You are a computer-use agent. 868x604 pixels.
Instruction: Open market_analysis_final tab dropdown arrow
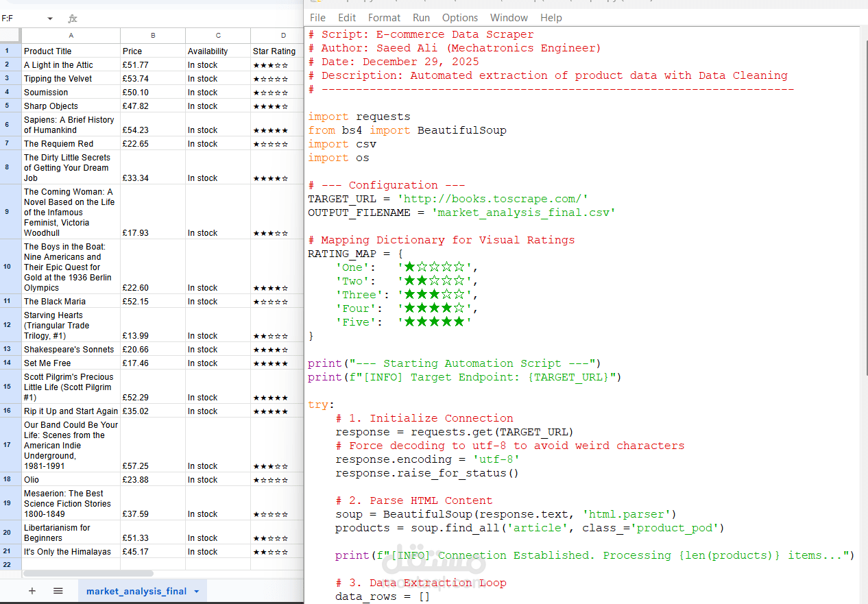click(x=197, y=591)
